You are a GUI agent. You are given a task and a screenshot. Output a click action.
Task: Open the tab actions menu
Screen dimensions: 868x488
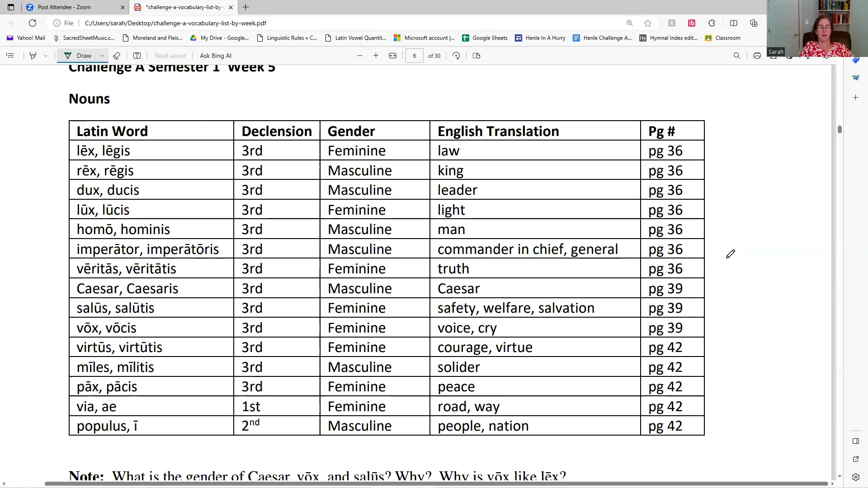(11, 7)
